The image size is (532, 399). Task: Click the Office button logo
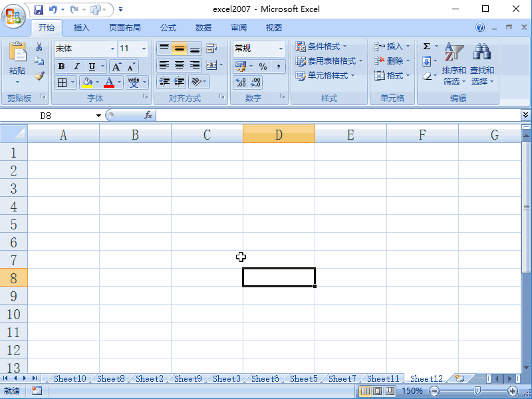(x=13, y=16)
